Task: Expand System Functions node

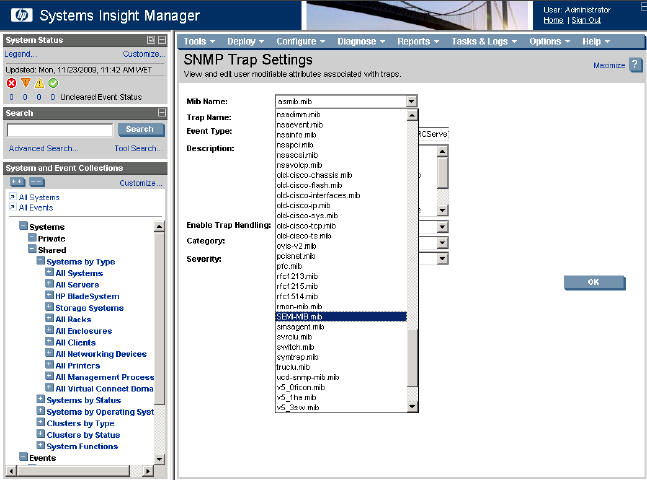Action: [40, 445]
